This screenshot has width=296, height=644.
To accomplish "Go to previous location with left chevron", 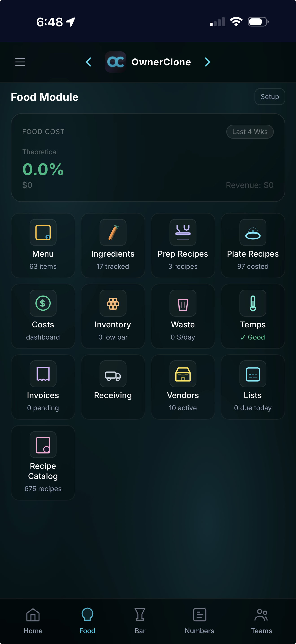I will coord(89,62).
